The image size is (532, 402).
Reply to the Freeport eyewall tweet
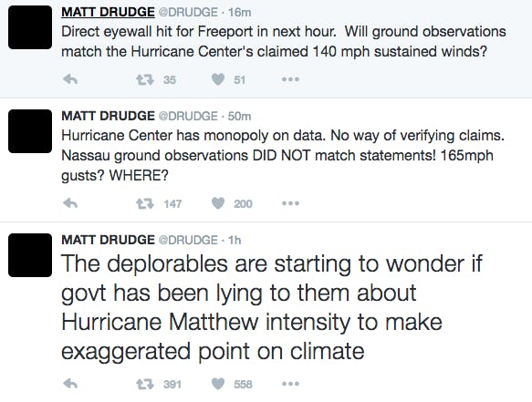(x=70, y=79)
